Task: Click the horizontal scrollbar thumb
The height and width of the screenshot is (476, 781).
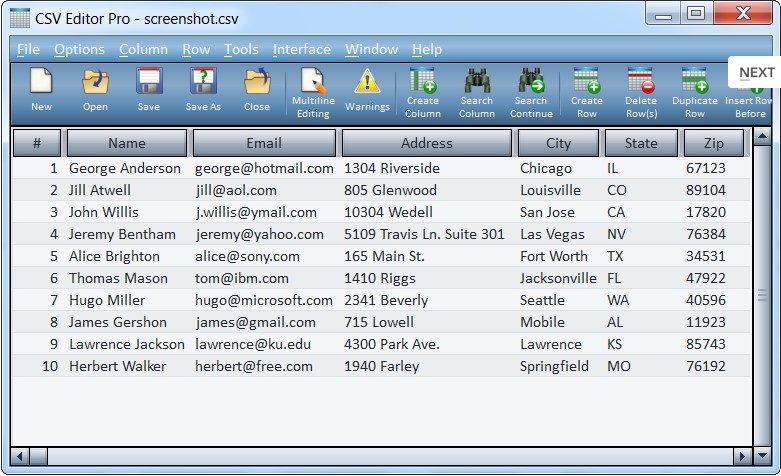Action: [x=39, y=456]
